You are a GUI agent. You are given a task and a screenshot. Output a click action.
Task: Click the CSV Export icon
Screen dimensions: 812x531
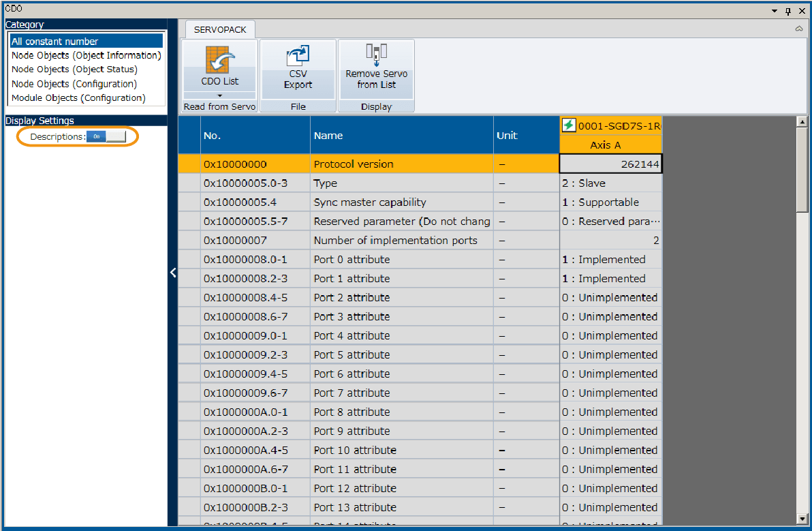coord(298,57)
